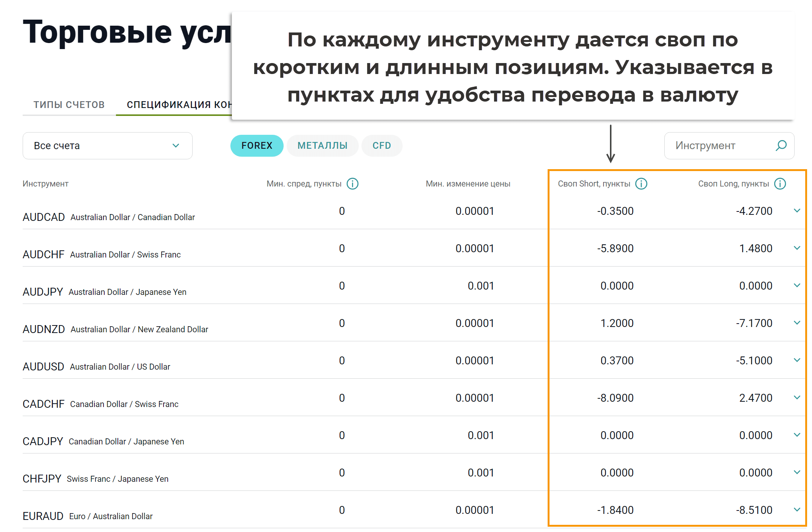Expand the CADCHF row chevron
This screenshot has width=812, height=532.
point(797,398)
